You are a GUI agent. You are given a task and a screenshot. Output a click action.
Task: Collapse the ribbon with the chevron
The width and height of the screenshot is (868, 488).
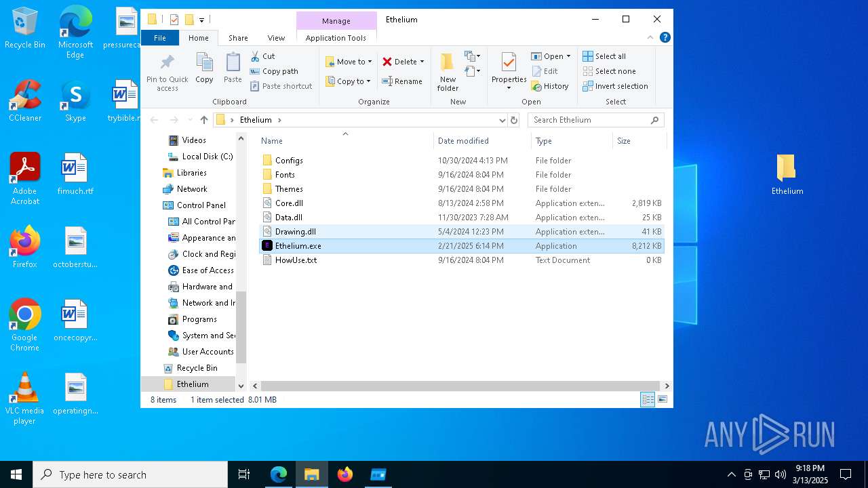tap(650, 38)
